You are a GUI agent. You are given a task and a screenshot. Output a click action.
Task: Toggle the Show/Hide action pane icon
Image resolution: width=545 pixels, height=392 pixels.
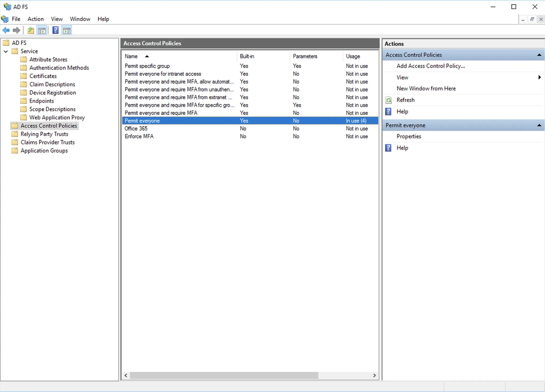click(67, 30)
